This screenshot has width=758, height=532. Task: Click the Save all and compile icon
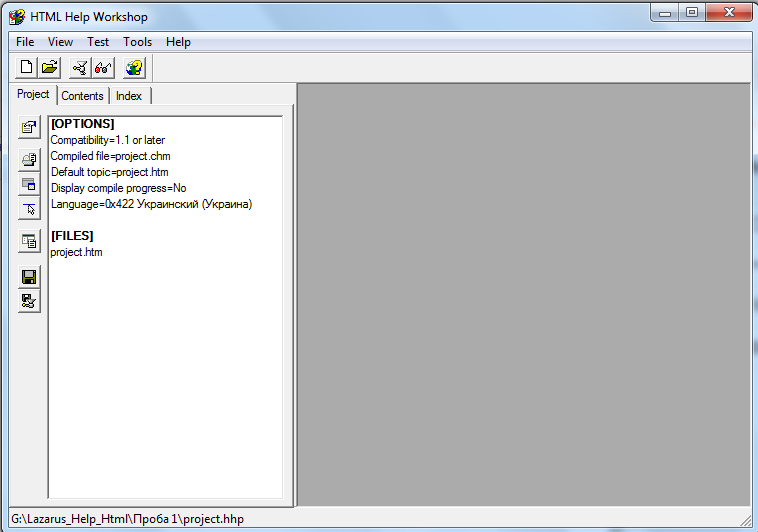[29, 301]
